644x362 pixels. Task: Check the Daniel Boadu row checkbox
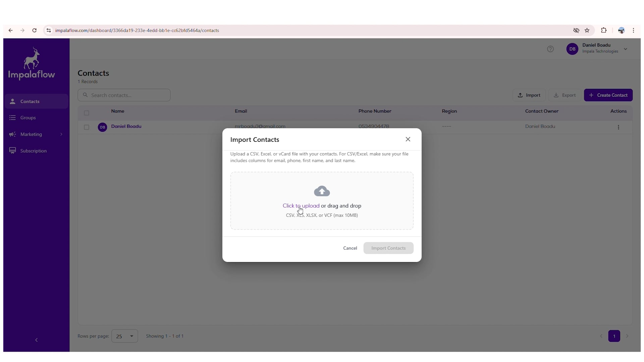tap(87, 127)
